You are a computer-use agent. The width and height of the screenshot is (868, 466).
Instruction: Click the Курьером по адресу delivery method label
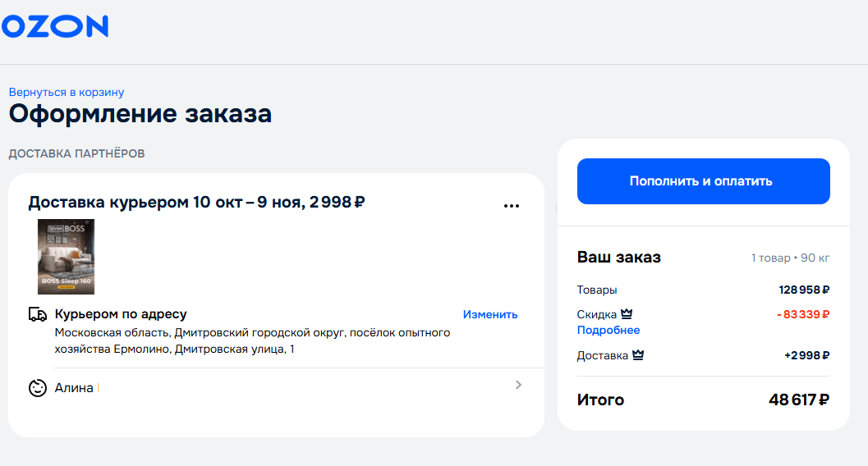pyautogui.click(x=121, y=314)
